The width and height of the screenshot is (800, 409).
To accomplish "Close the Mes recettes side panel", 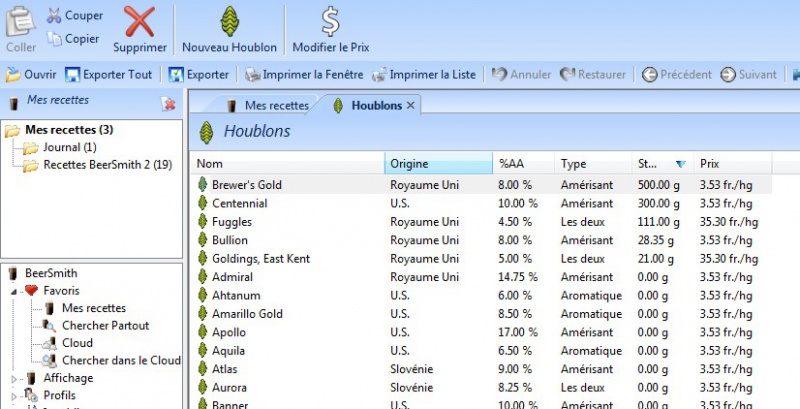I will [x=168, y=103].
